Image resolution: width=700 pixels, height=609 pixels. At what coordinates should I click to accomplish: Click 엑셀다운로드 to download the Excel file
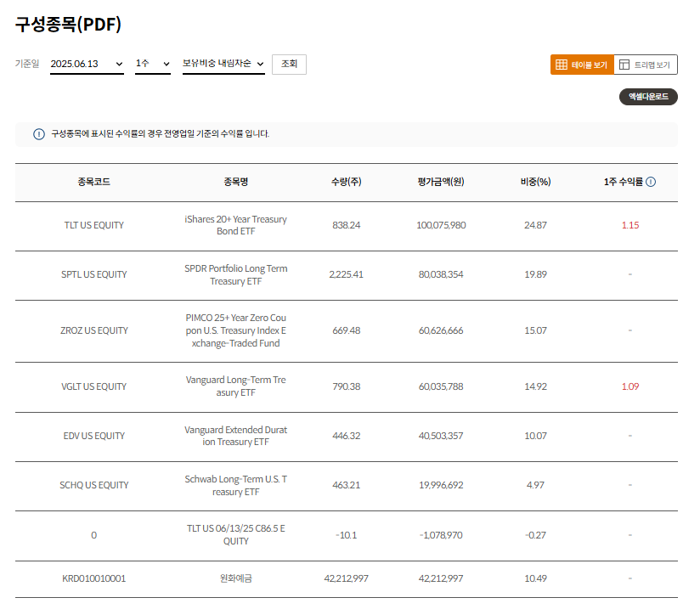647,97
